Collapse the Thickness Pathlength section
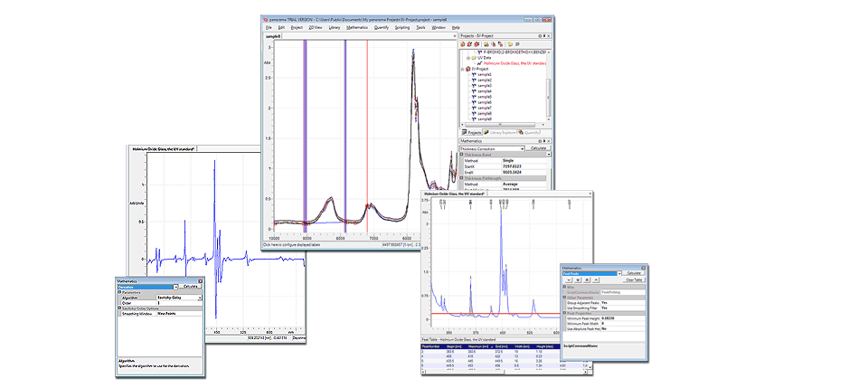 tap(462, 177)
